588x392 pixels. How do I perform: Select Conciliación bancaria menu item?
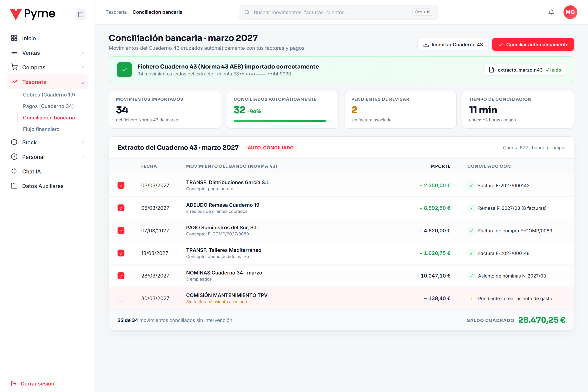[x=49, y=118]
